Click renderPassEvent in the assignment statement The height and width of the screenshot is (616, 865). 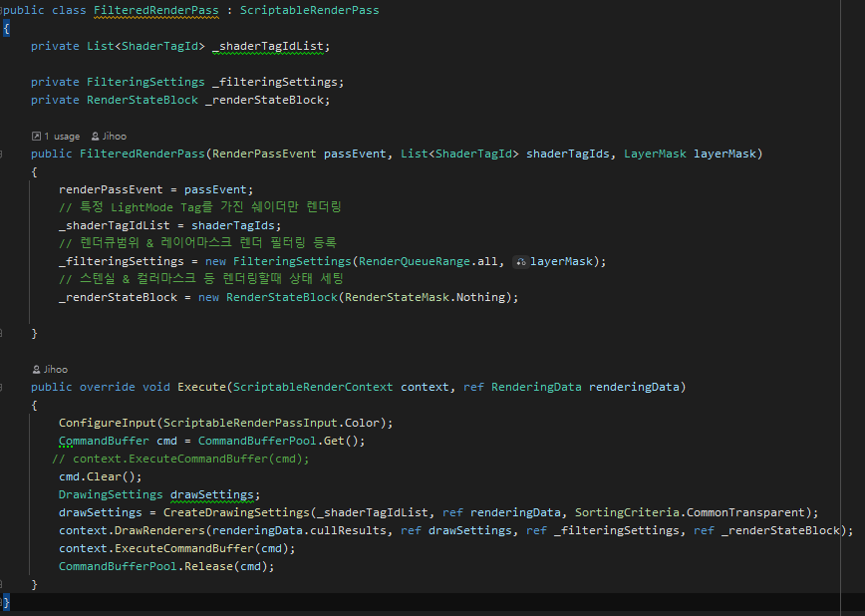111,189
